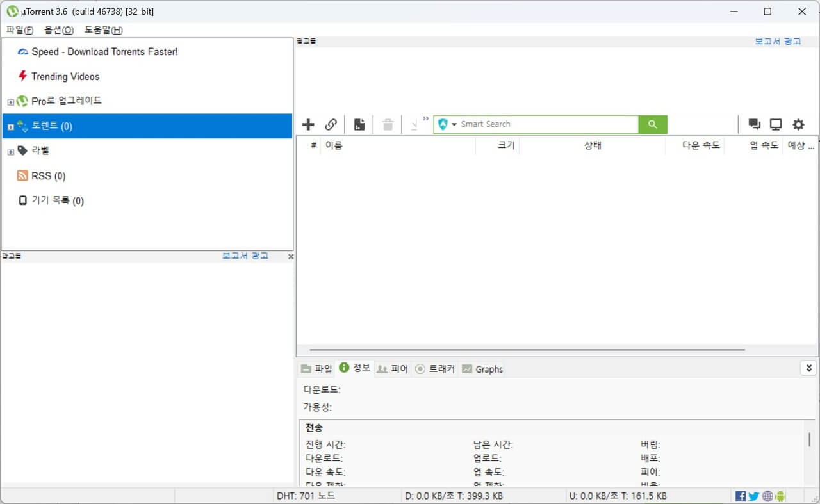Click the label tag icon

[22, 151]
